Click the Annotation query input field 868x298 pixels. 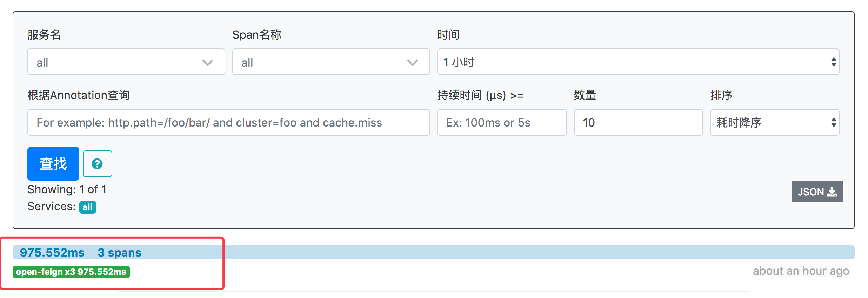228,123
